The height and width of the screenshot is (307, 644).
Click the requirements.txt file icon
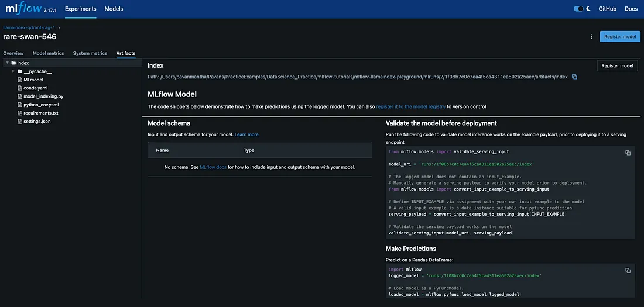[20, 113]
